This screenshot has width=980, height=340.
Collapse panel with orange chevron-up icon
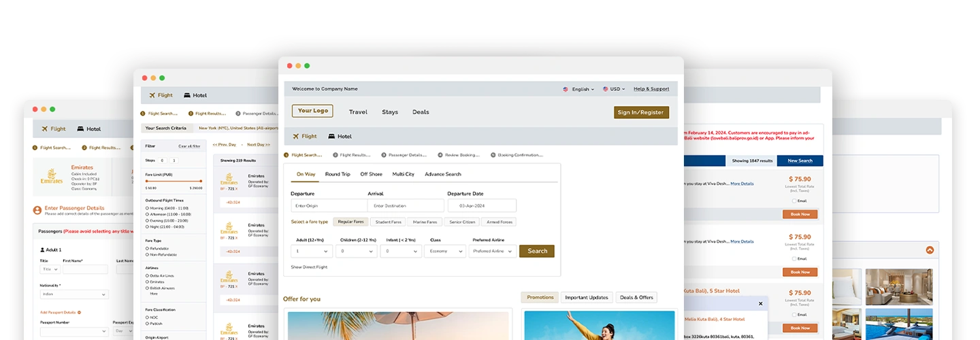click(930, 250)
